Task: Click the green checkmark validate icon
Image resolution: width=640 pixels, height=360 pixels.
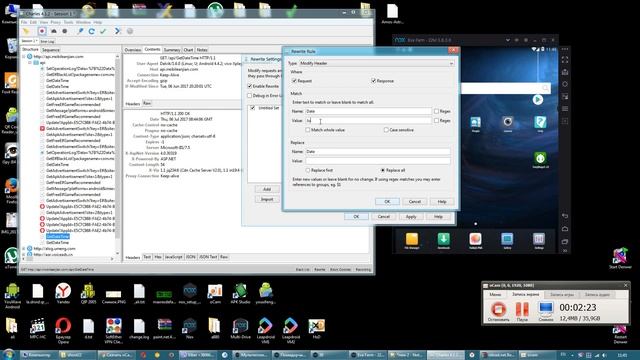Action: tap(103, 31)
